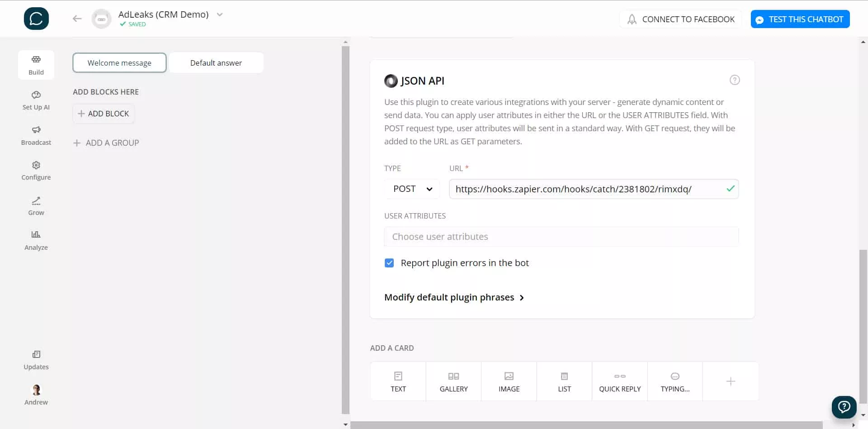Click the left panel vertical scrollbar
The height and width of the screenshot is (429, 868).
[345, 230]
